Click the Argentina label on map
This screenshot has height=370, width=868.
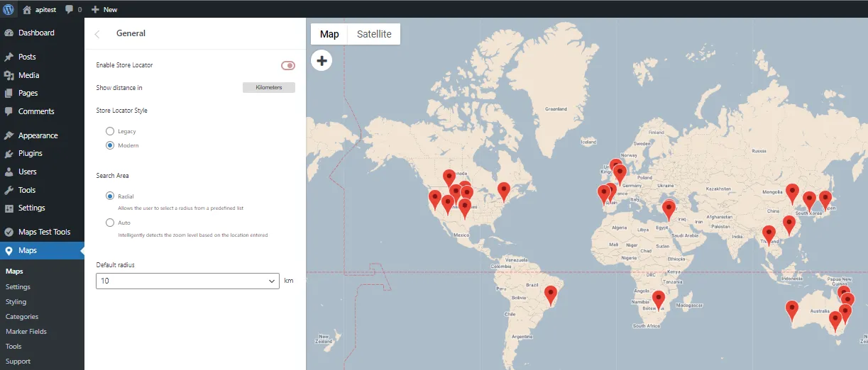(x=522, y=336)
